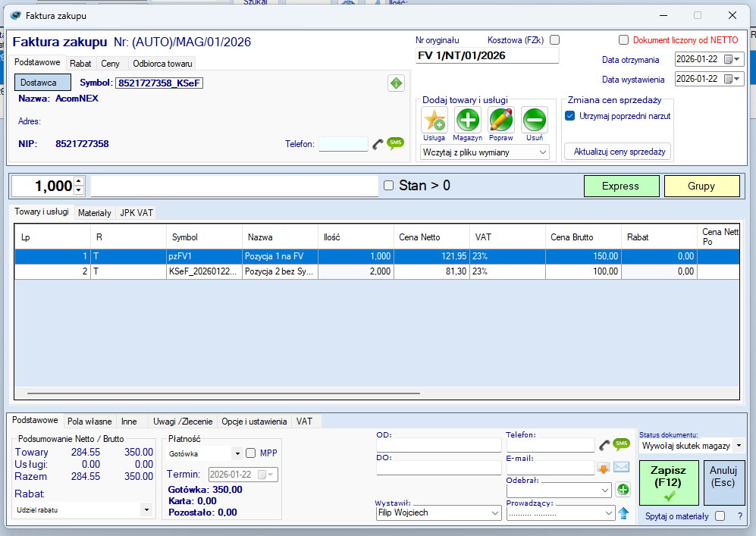Click the Aktualizuj ceny sprzedaży button

pyautogui.click(x=618, y=152)
